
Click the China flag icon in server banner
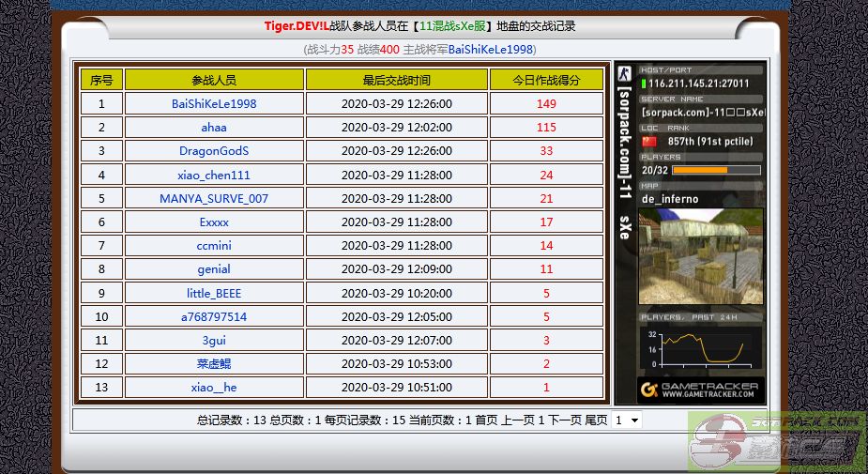[648, 141]
